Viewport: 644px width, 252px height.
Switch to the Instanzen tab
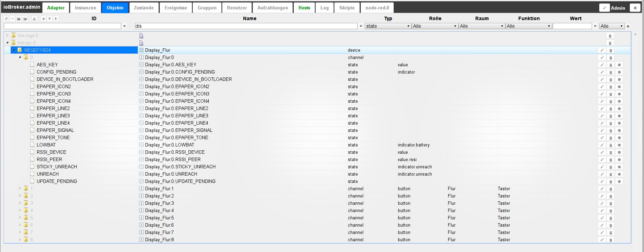tap(85, 8)
